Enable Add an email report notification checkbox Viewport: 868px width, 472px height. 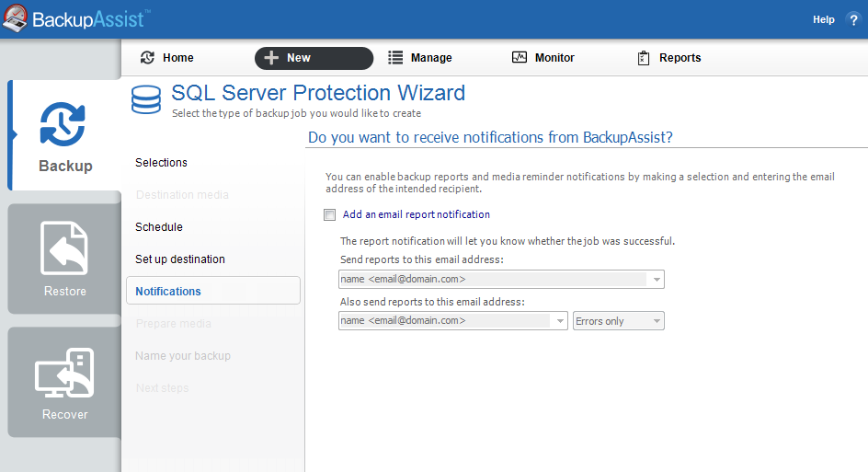[x=330, y=215]
